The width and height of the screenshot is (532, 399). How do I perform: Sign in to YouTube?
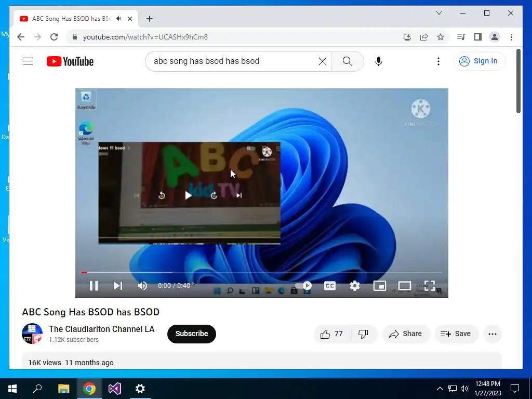[x=478, y=61]
